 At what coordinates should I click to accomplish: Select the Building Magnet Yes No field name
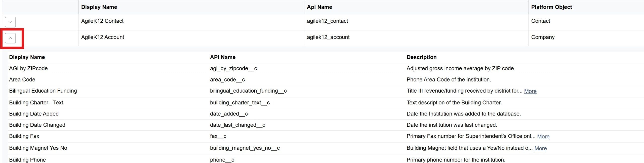pyautogui.click(x=38, y=148)
